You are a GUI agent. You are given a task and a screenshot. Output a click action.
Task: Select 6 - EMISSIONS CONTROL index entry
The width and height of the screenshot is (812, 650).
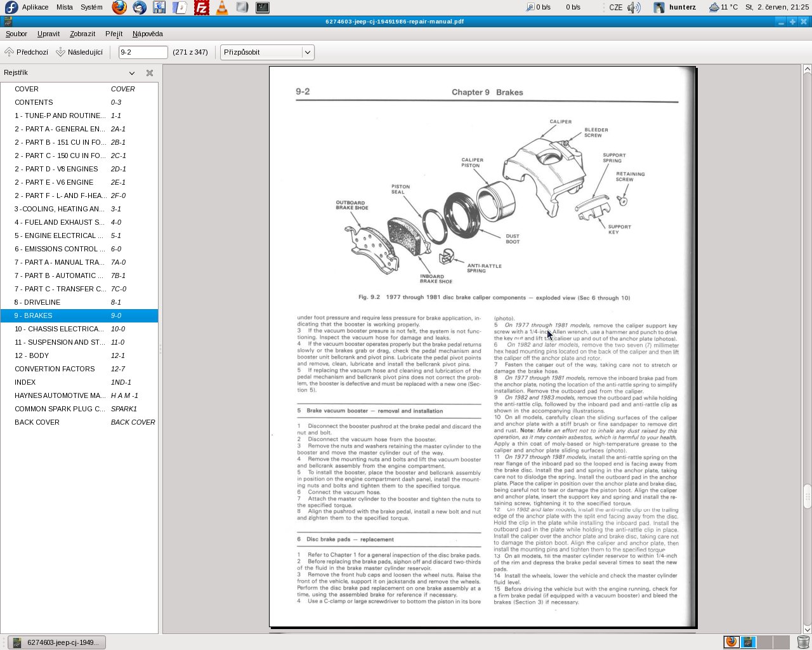click(79, 249)
